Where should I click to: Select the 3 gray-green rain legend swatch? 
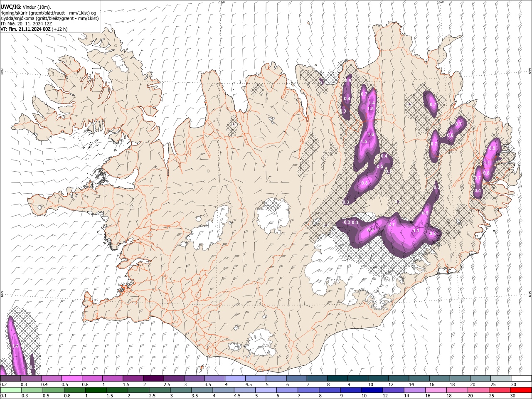pos(180,390)
